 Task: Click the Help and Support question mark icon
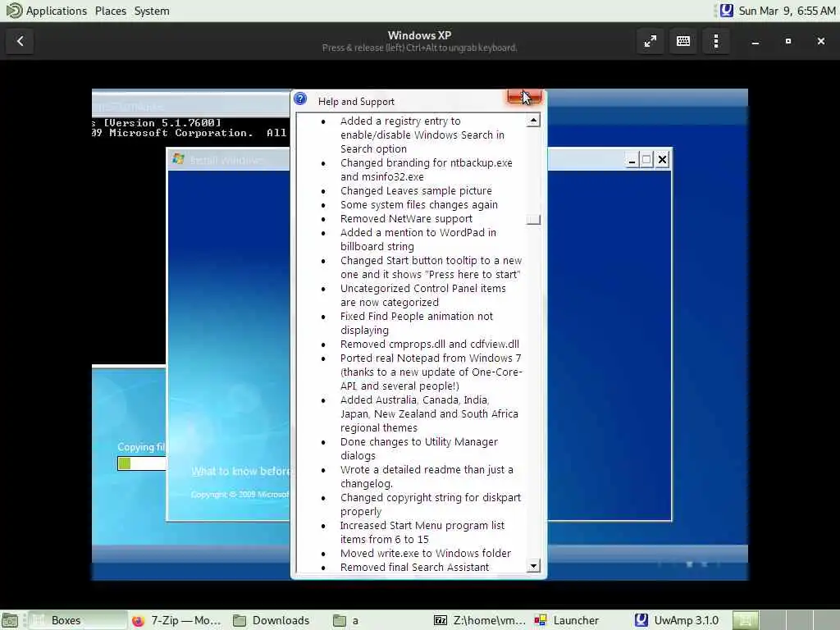(300, 99)
